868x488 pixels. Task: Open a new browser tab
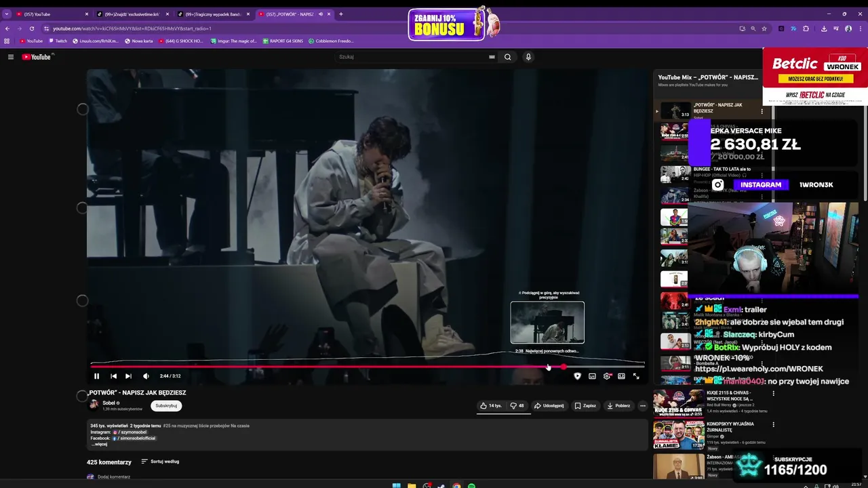[341, 14]
